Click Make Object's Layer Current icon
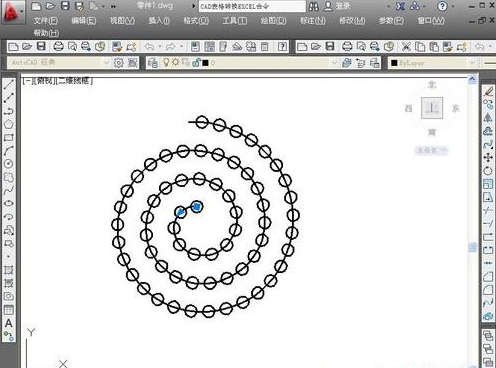Screen dimensions: 496x368 click(346, 63)
